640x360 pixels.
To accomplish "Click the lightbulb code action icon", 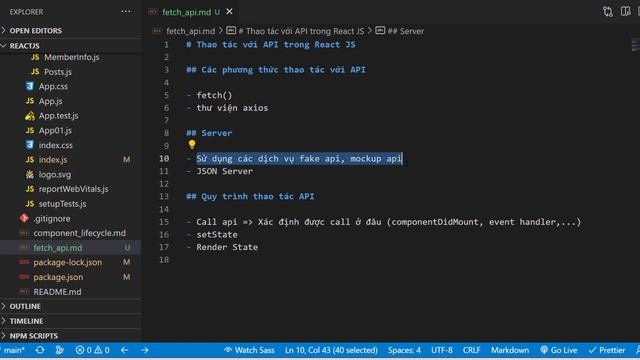I will (x=192, y=144).
